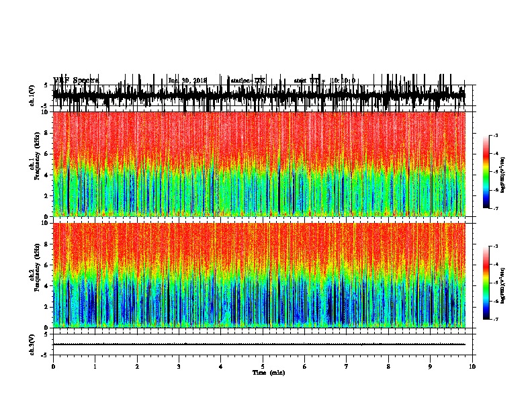Click the "VLF Spectra" title text
The width and height of the screenshot is (532, 411).
76,81
